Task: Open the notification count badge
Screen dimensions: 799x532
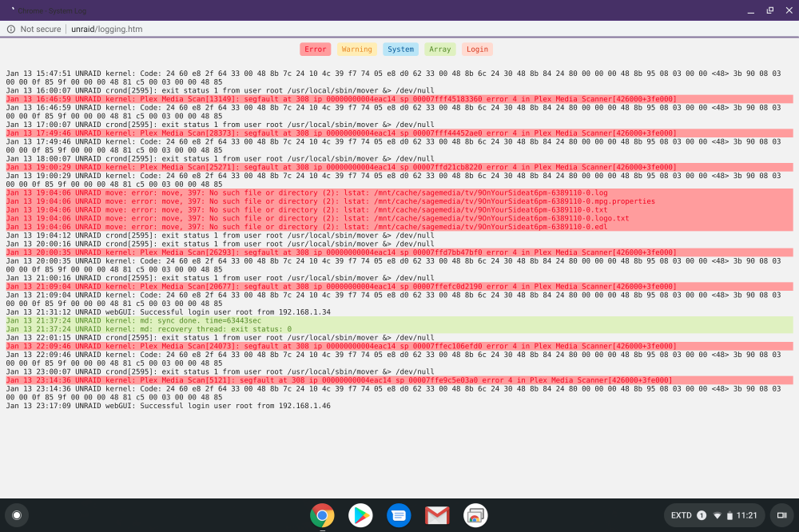Action: pos(702,515)
